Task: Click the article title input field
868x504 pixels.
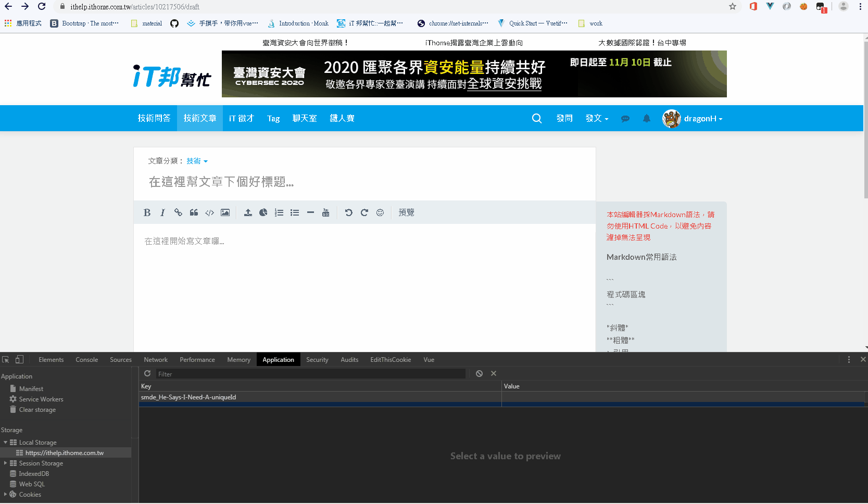Action: coord(364,182)
